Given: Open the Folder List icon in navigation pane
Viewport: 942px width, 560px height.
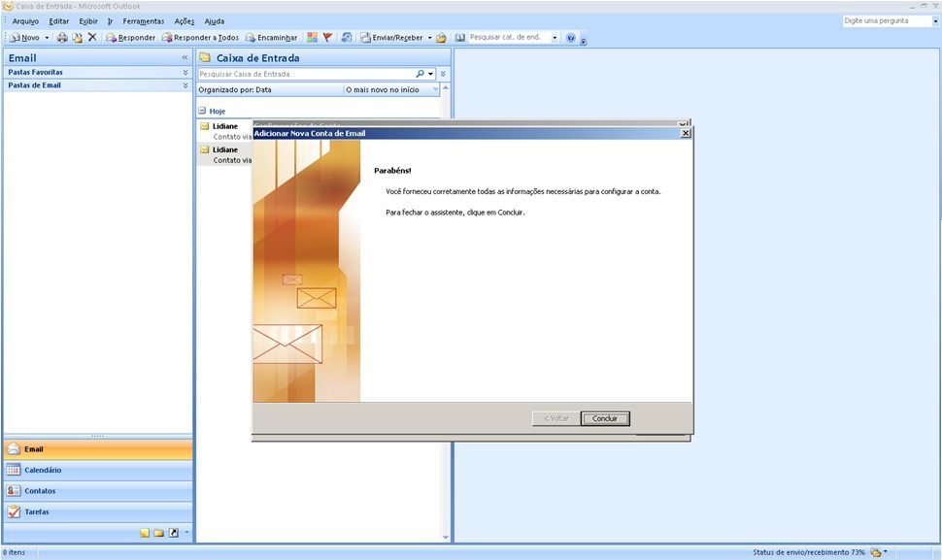Looking at the screenshot, I should click(x=158, y=533).
